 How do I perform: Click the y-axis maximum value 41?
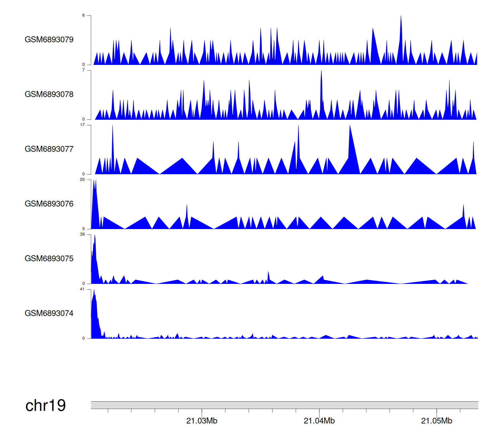pyautogui.click(x=82, y=289)
